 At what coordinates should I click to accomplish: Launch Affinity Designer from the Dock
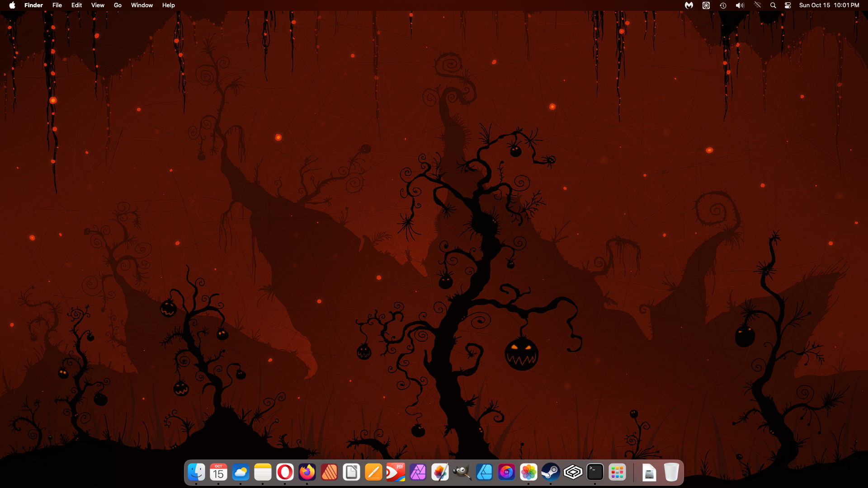point(484,473)
